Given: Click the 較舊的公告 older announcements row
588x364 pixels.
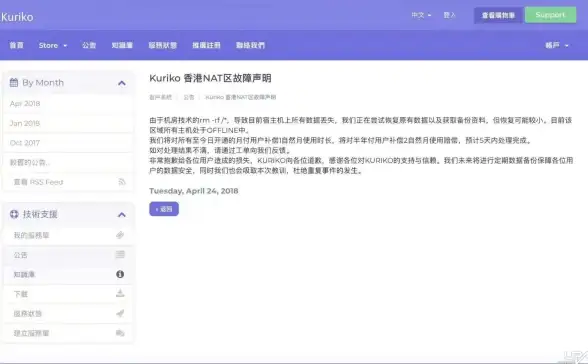Looking at the screenshot, I should pos(68,162).
